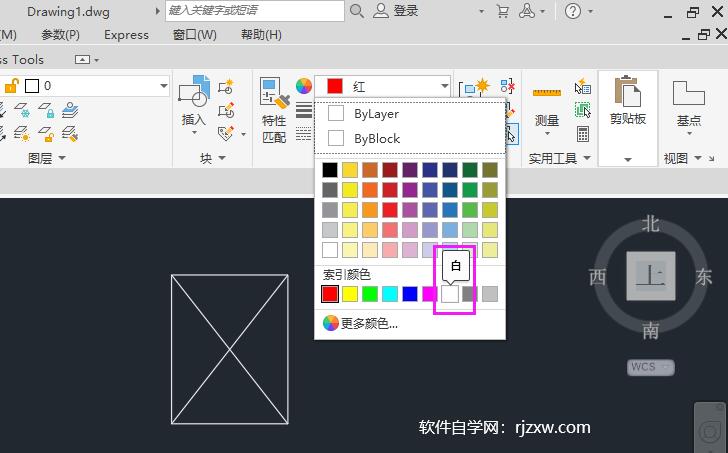The height and width of the screenshot is (453, 728).
Task: Click the ViewCube 上 top face
Action: point(650,276)
